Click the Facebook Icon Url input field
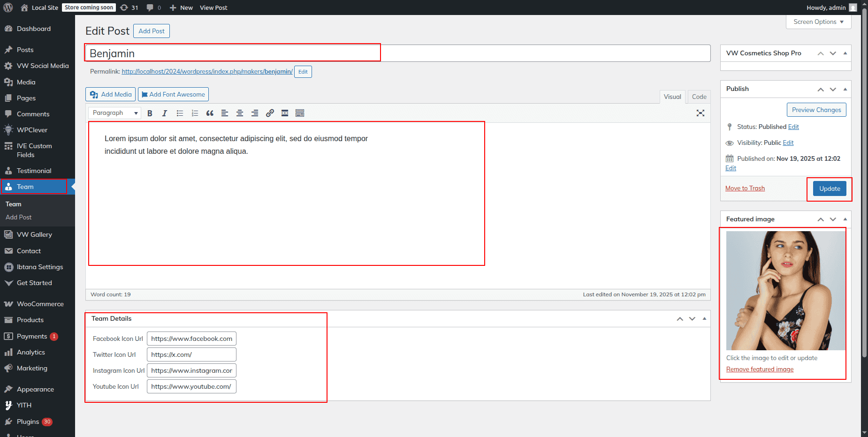The width and height of the screenshot is (868, 437). tap(191, 339)
